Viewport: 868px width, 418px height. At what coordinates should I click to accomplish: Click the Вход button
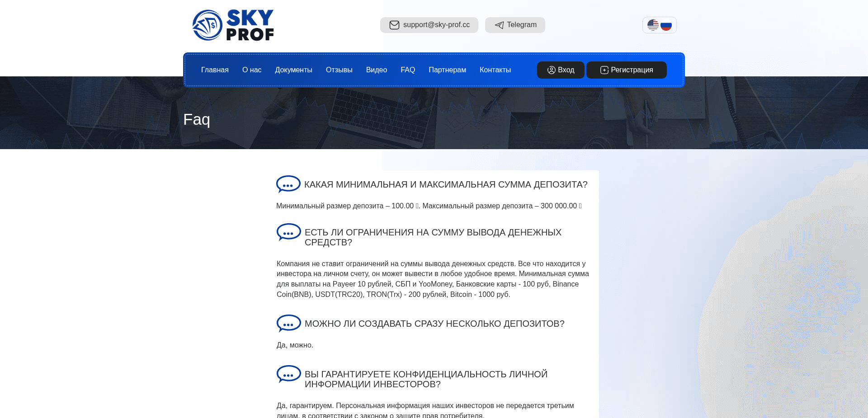pos(561,70)
